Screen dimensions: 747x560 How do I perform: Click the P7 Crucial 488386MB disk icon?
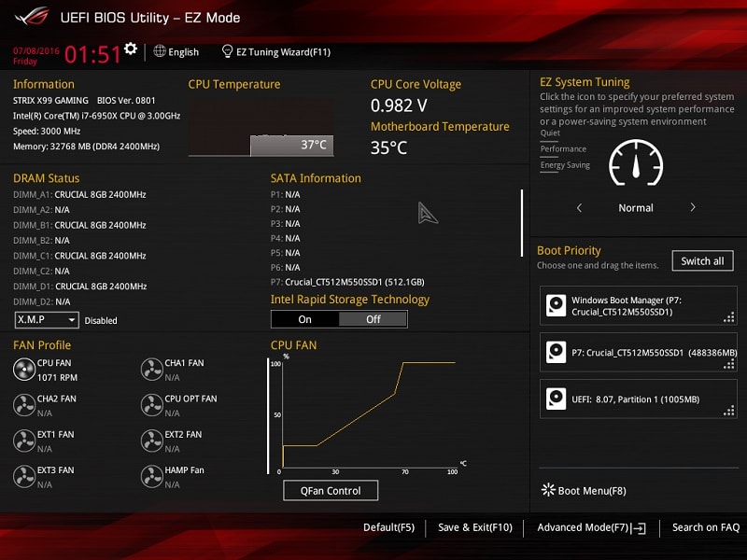coord(556,353)
